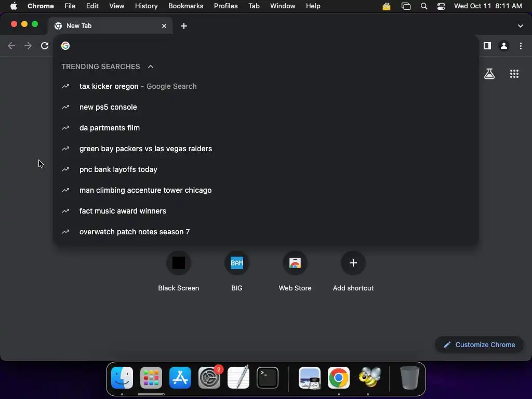Open a new tab with plus button
532x399 pixels.
pos(184,26)
